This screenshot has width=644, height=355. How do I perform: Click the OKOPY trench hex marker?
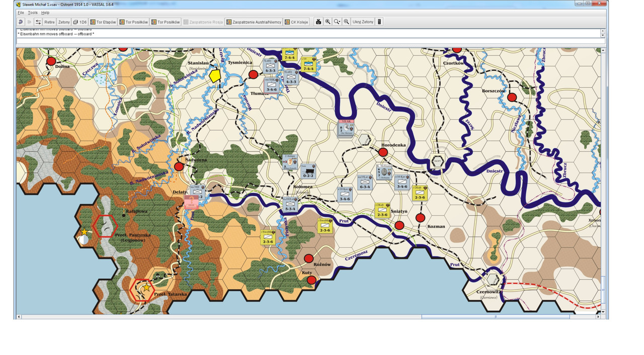coord(437,161)
